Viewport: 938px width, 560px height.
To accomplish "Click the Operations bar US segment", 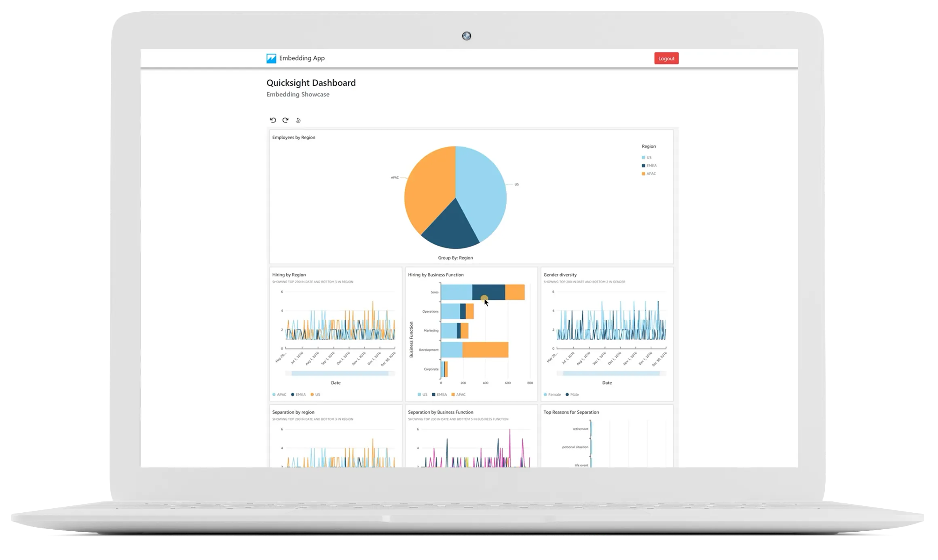I will click(450, 311).
